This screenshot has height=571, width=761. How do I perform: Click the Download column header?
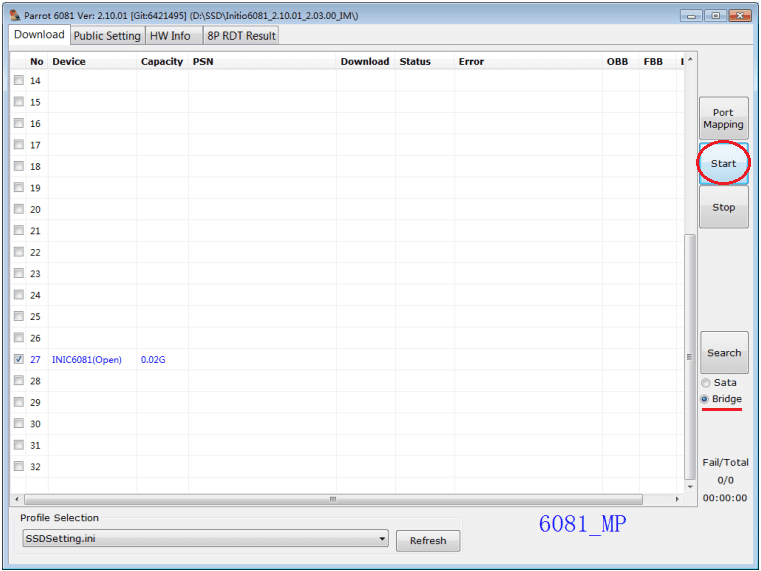coord(365,62)
